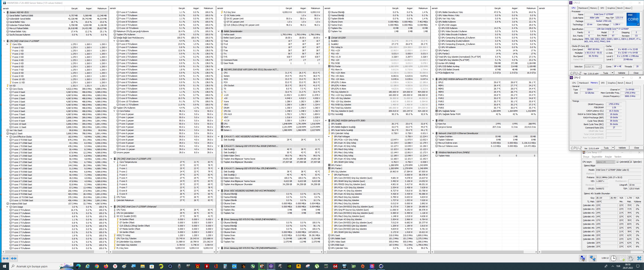Open Bench tab in the top CPU-Z window
This screenshot has height=270, width=644.
click(x=620, y=8)
